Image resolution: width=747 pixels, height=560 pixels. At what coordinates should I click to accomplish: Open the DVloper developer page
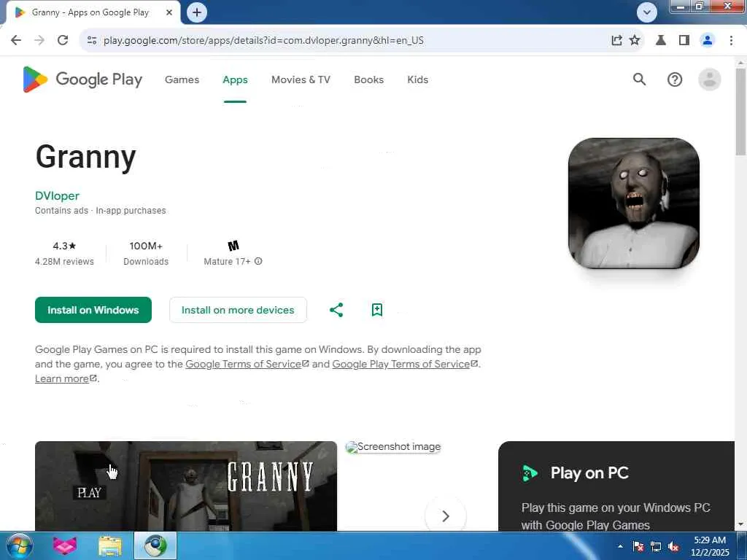pyautogui.click(x=57, y=195)
